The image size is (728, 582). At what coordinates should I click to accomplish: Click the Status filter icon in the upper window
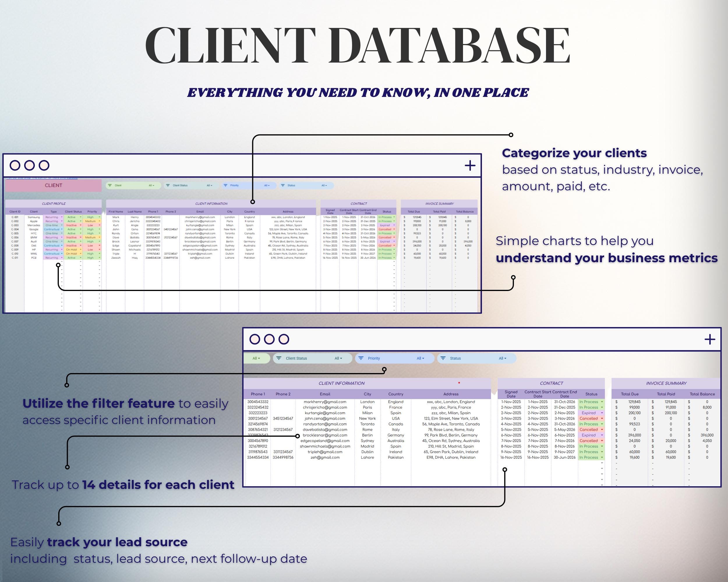pos(283,185)
